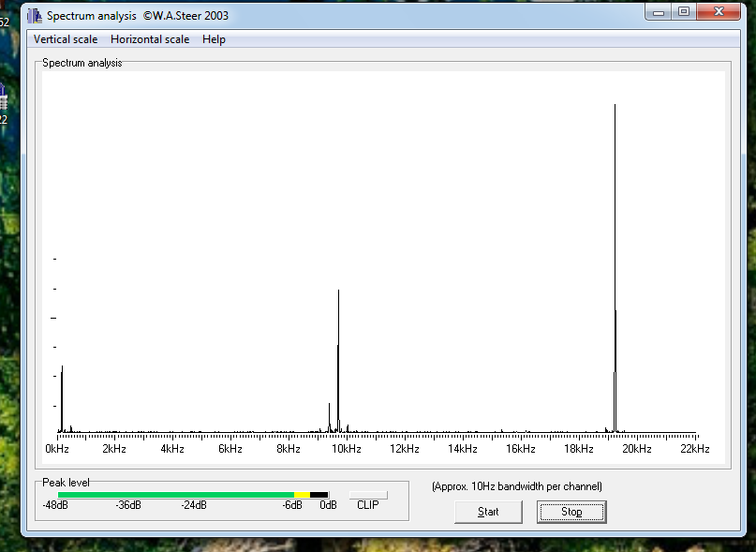Click the green section of the peak level meter

175,495
